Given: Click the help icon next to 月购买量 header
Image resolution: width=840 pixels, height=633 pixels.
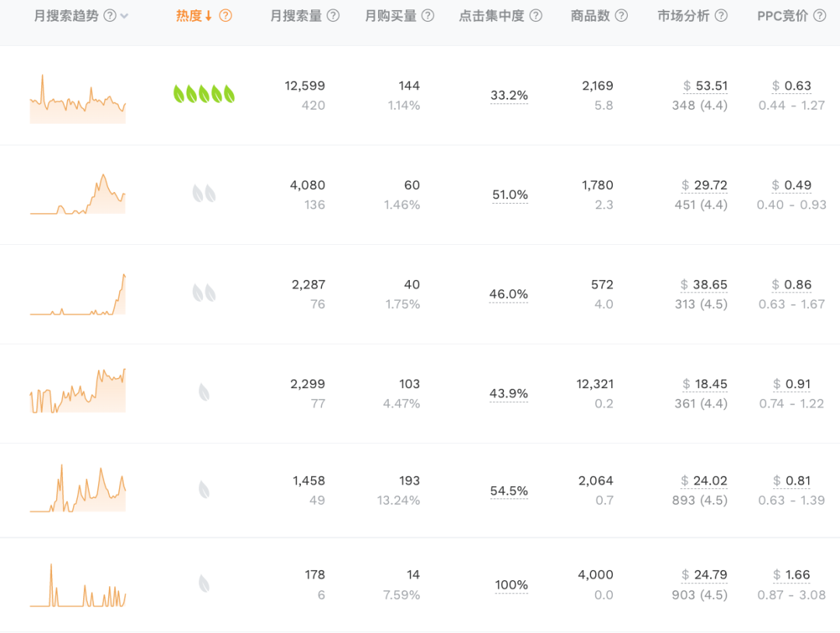Looking at the screenshot, I should click(x=426, y=15).
